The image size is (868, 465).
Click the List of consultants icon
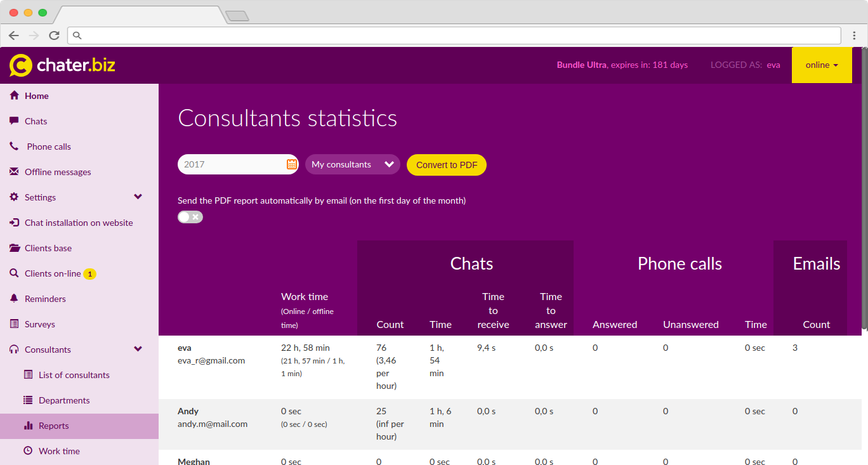(28, 374)
